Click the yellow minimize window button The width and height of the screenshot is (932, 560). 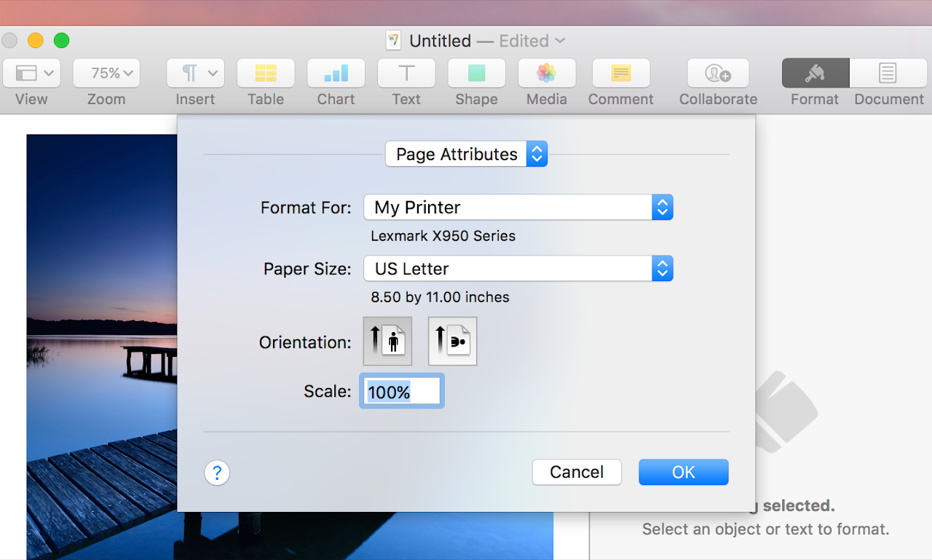[x=35, y=41]
